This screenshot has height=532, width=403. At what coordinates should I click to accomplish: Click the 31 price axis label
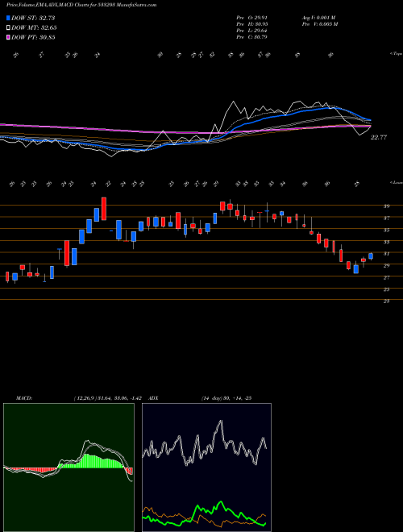click(x=386, y=254)
